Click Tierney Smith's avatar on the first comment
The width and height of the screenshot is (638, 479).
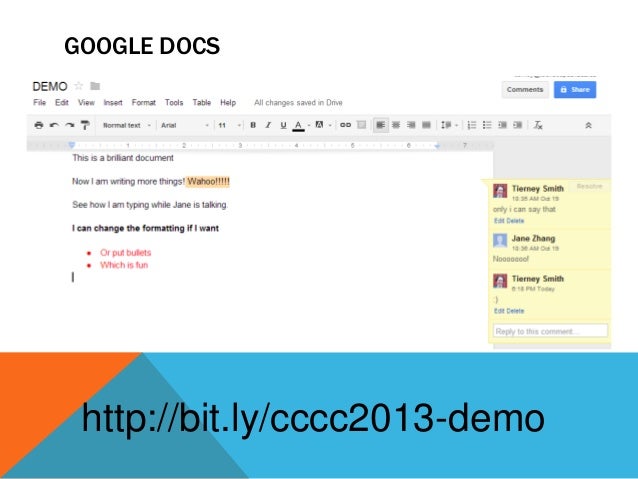(500, 191)
